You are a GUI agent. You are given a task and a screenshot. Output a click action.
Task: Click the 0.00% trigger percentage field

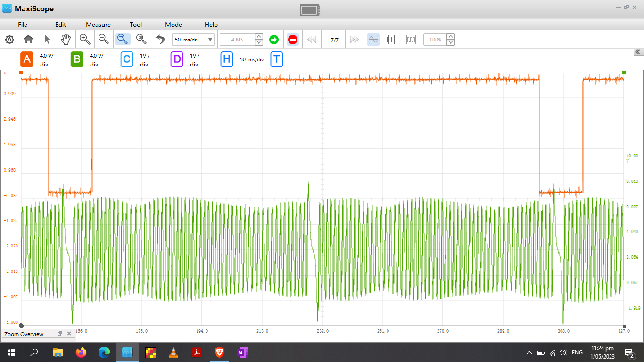point(435,40)
